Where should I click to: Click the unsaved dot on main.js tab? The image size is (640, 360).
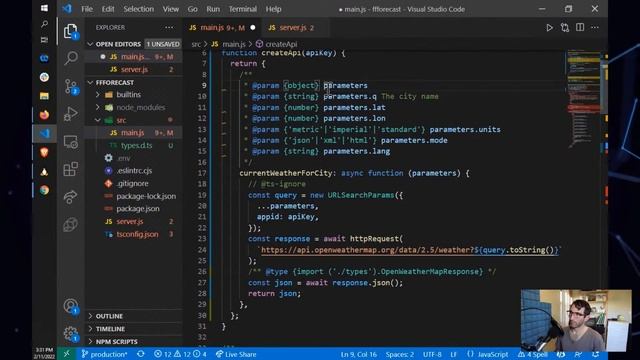click(253, 28)
